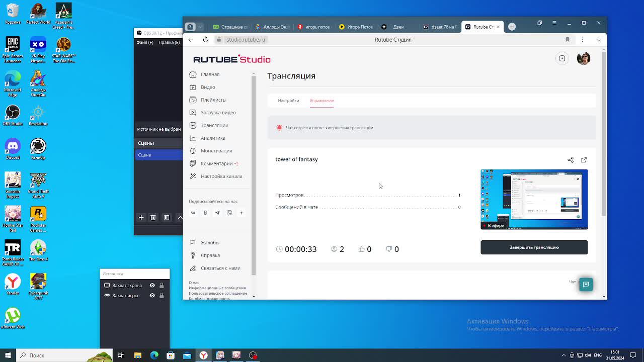Reload the page in browser

click(x=205, y=39)
